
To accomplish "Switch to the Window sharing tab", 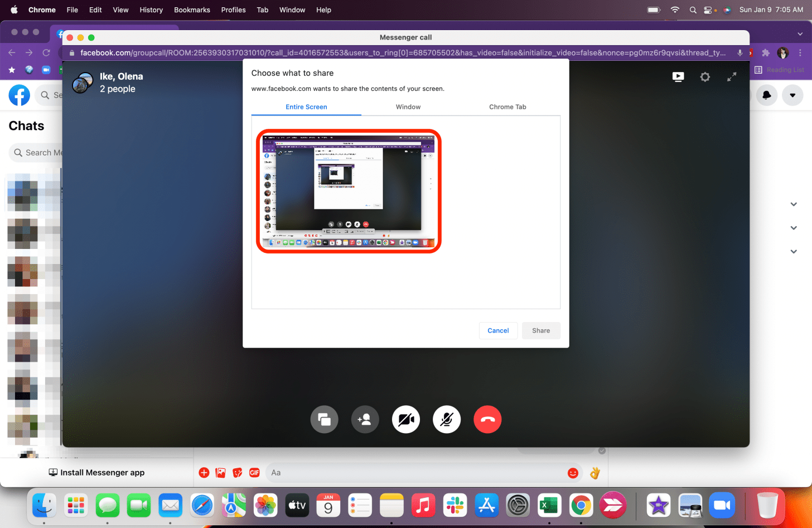I will [408, 107].
